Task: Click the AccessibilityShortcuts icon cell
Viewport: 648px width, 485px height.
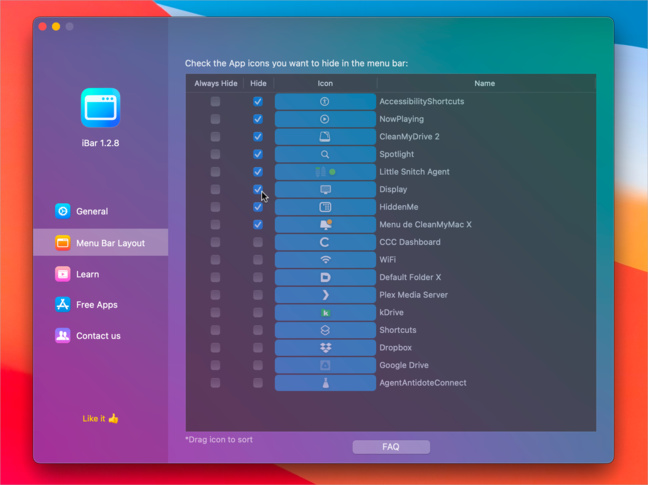Action: [325, 102]
